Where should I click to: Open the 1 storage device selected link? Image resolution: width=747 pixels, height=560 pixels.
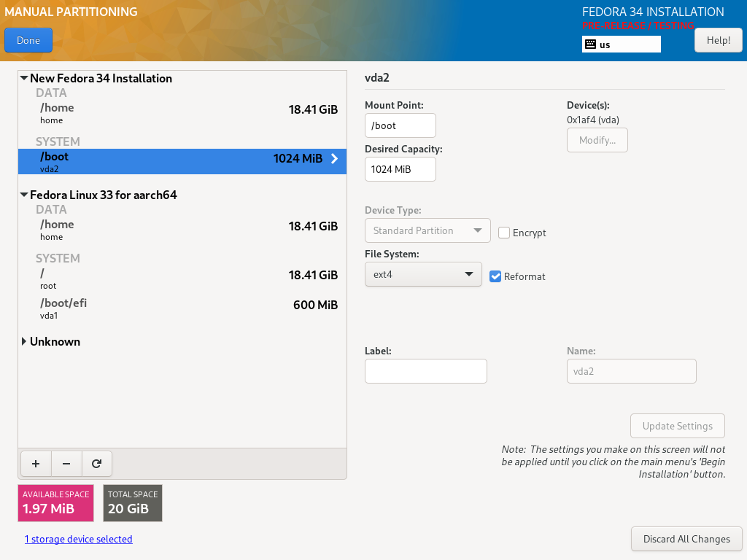point(79,539)
